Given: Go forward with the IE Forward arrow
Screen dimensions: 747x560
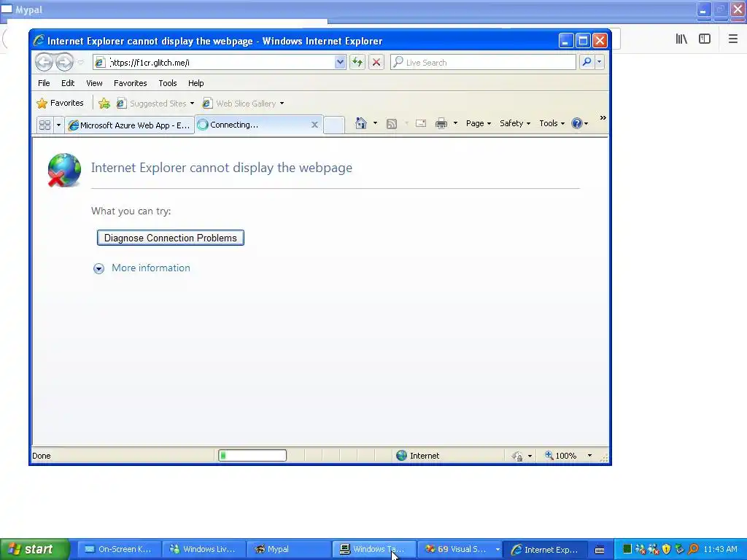Looking at the screenshot, I should coord(64,62).
